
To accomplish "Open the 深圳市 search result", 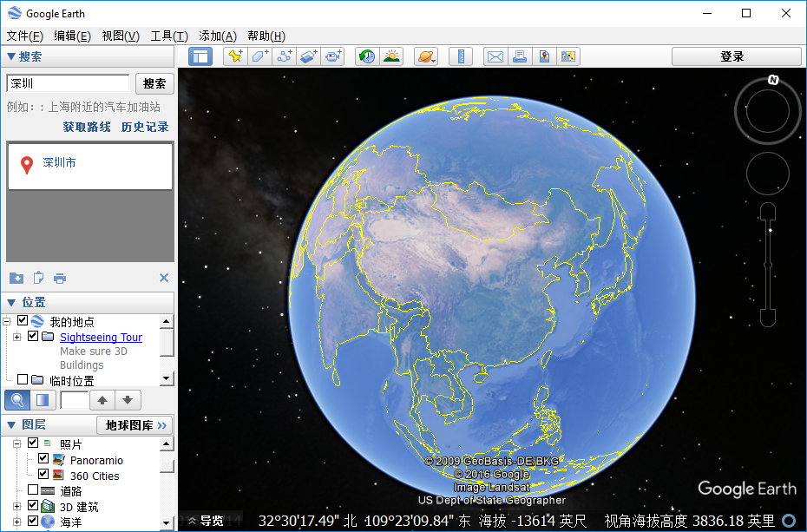I will (x=59, y=162).
